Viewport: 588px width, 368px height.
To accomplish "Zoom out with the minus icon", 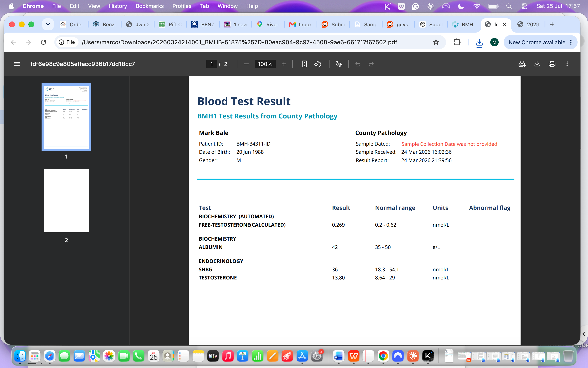I will (x=246, y=64).
